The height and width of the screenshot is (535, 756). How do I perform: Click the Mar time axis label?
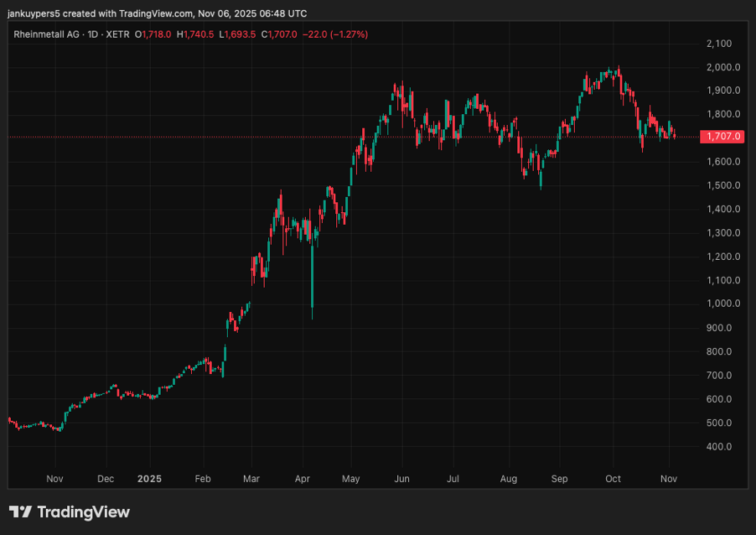[251, 479]
